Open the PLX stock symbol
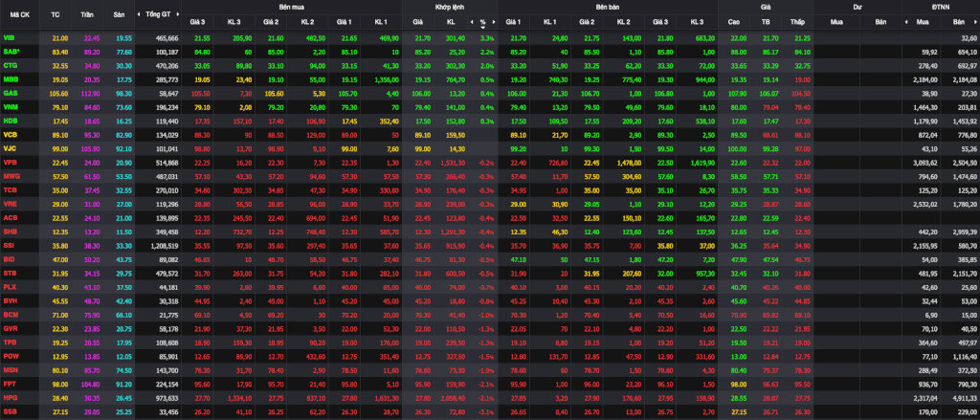980x420 pixels. click(10, 287)
